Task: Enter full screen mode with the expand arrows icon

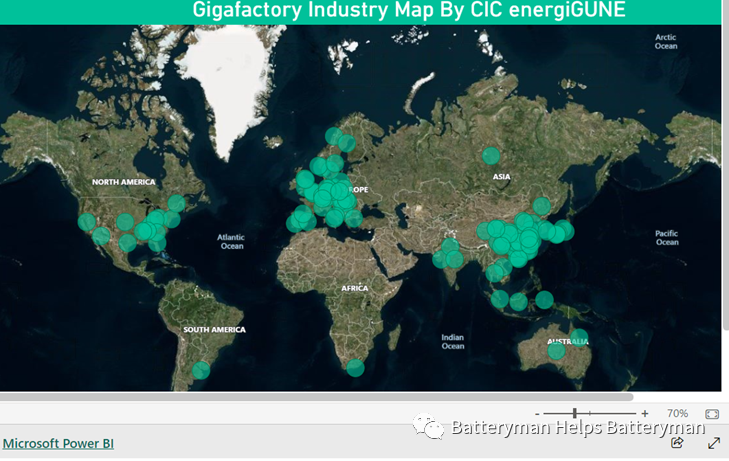Action: pos(714,443)
